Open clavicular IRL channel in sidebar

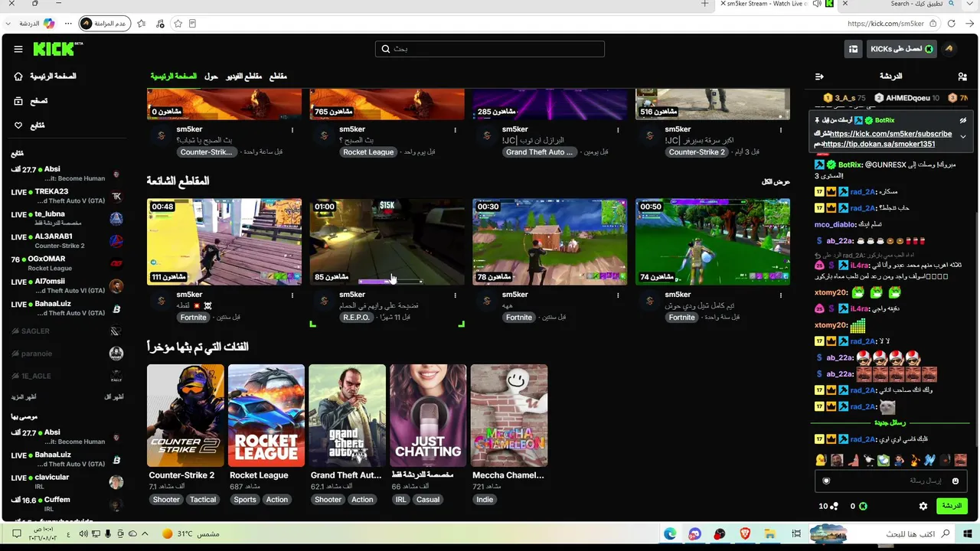(x=67, y=481)
